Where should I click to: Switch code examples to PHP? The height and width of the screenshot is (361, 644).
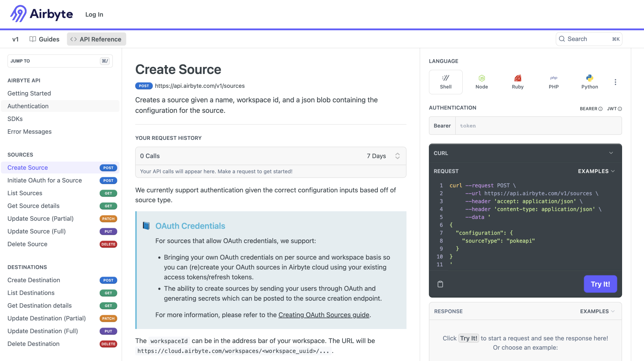pos(554,82)
